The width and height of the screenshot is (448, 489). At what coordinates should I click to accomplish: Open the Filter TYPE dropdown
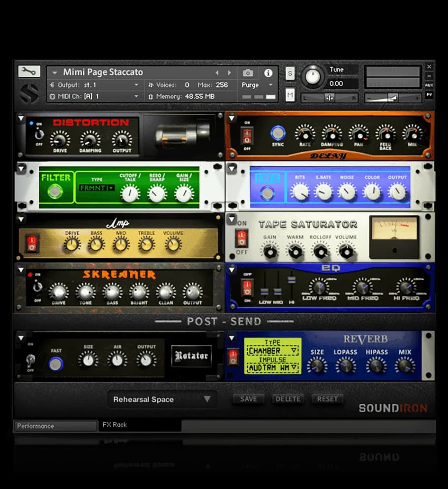[x=96, y=187]
